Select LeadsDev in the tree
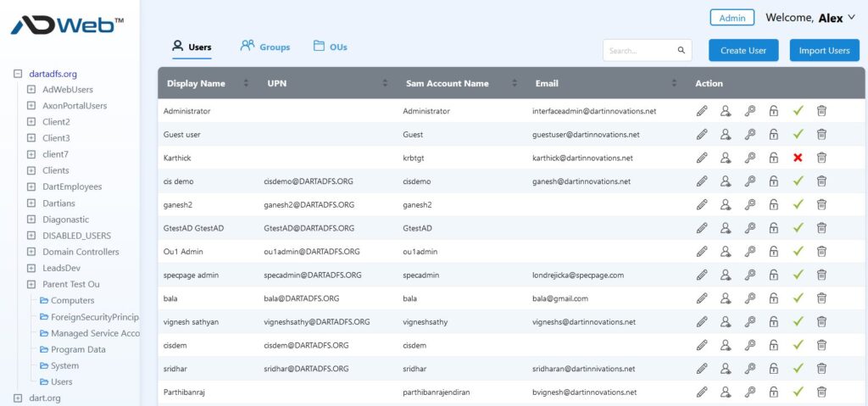The image size is (868, 406). (61, 268)
